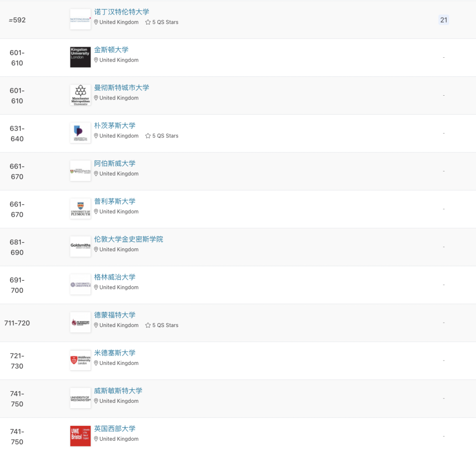Open the 德蒙福特大学 university link

click(x=115, y=315)
